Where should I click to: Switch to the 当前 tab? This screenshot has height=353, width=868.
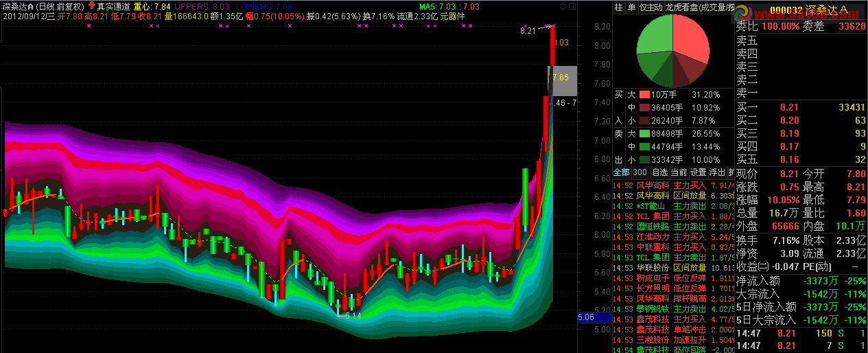pos(679,172)
